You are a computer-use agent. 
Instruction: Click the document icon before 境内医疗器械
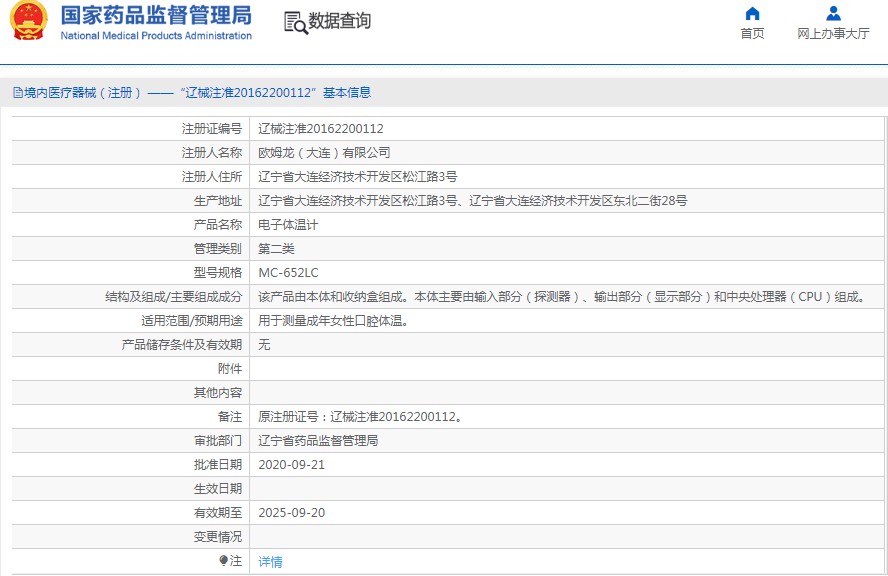click(18, 93)
